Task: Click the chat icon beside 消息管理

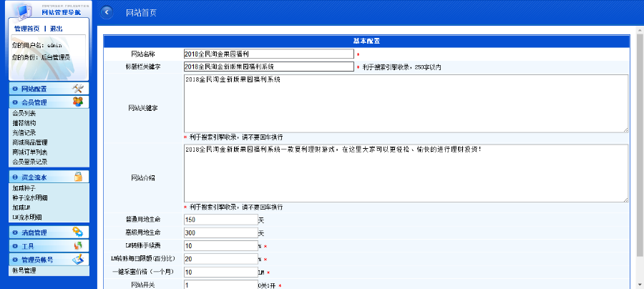Action: click(77, 232)
